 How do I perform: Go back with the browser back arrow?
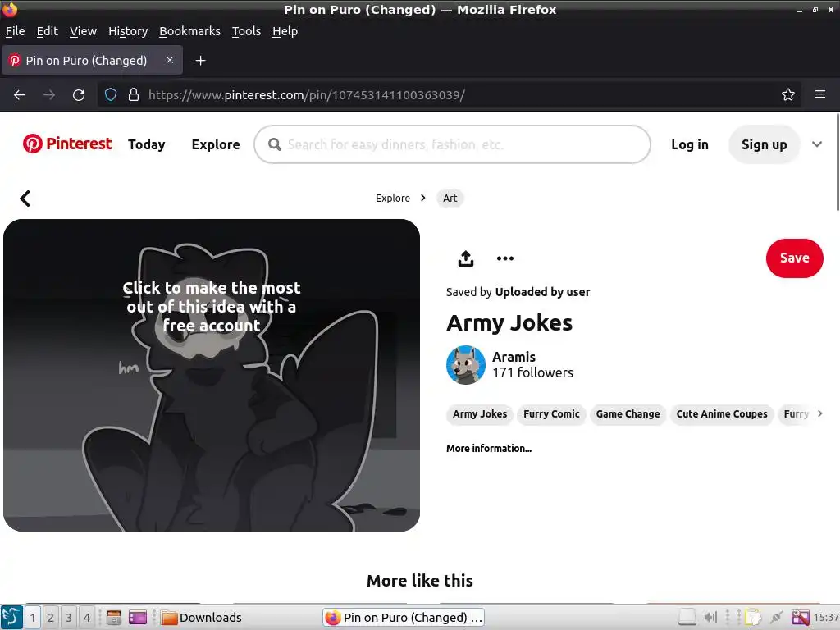click(x=20, y=95)
